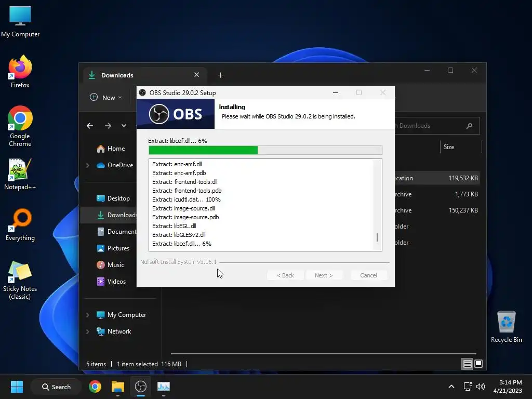Select Home in navigation pane
532x399 pixels.
111,149
